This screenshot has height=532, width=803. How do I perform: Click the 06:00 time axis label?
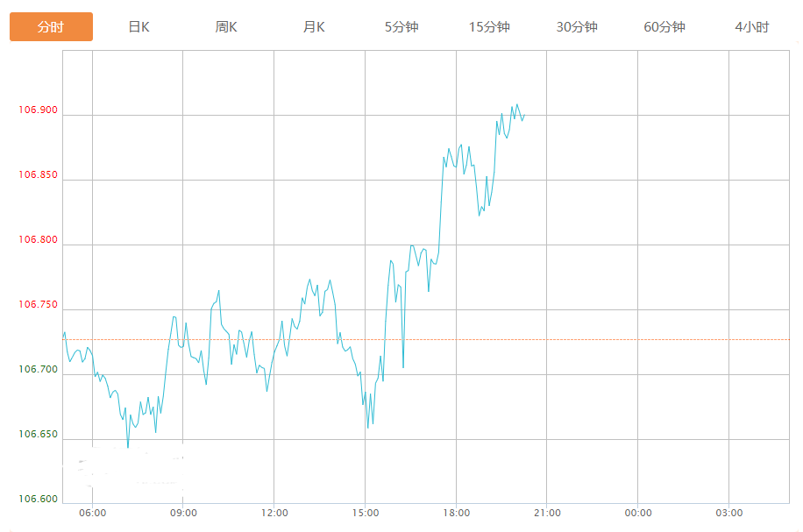(92, 514)
